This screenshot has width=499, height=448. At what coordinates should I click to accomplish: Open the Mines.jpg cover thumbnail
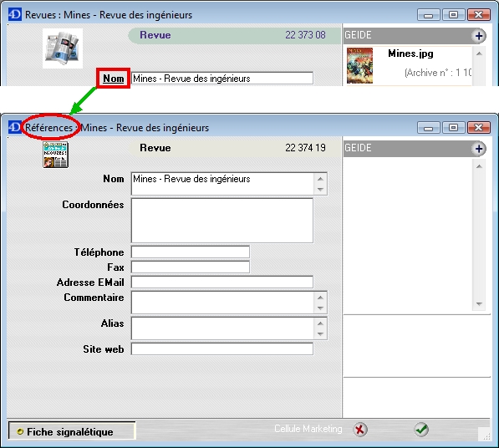[x=359, y=65]
